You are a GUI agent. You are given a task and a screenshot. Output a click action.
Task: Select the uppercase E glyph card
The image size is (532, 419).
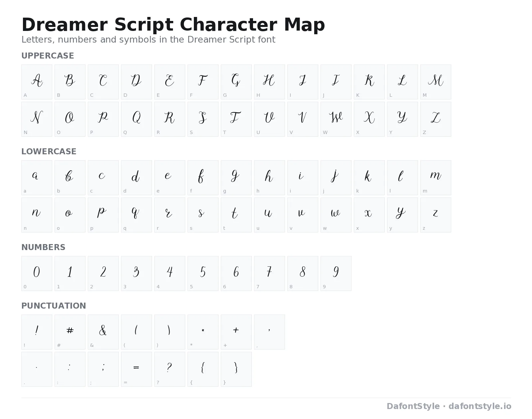[x=170, y=82]
